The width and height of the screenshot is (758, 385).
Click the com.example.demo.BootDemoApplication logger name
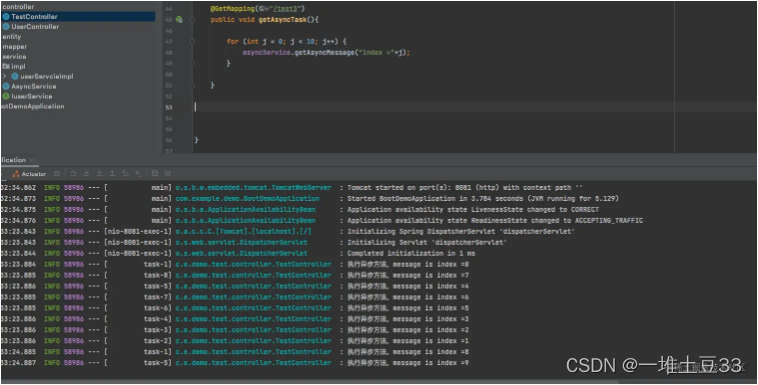(247, 199)
